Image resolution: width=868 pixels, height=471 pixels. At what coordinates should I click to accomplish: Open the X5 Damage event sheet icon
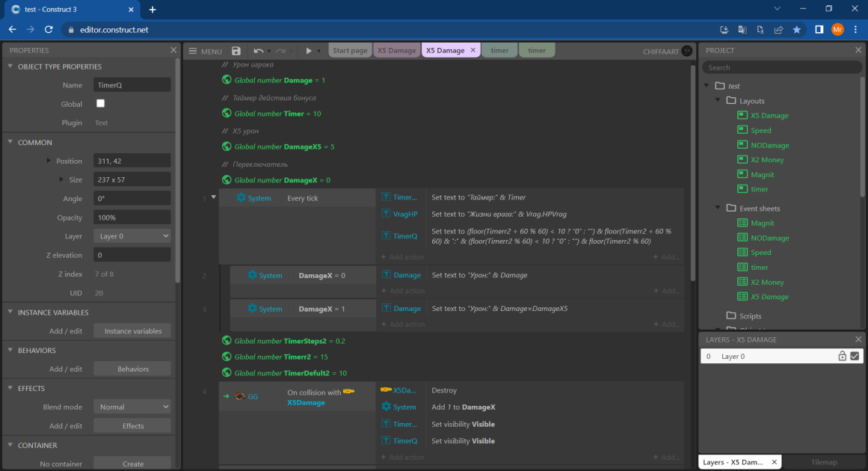(x=742, y=296)
